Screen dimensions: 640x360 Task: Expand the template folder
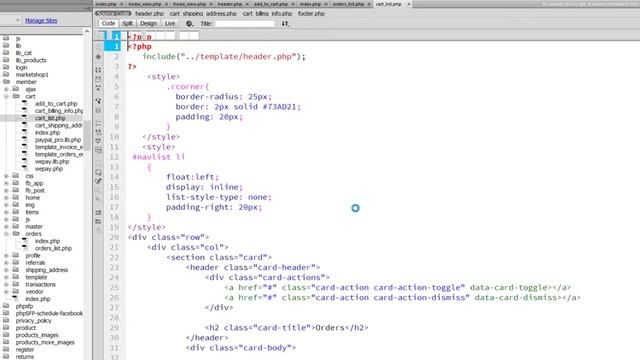[6, 277]
